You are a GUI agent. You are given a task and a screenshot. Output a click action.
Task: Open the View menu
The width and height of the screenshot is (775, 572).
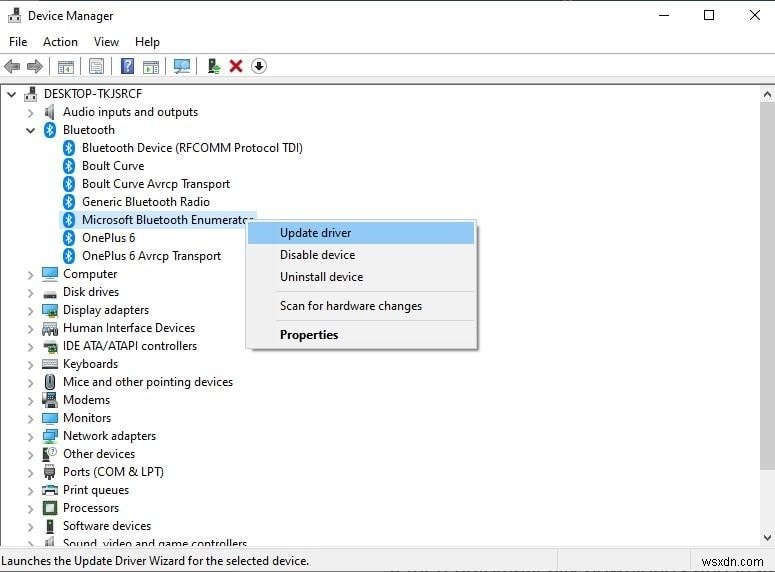click(106, 42)
